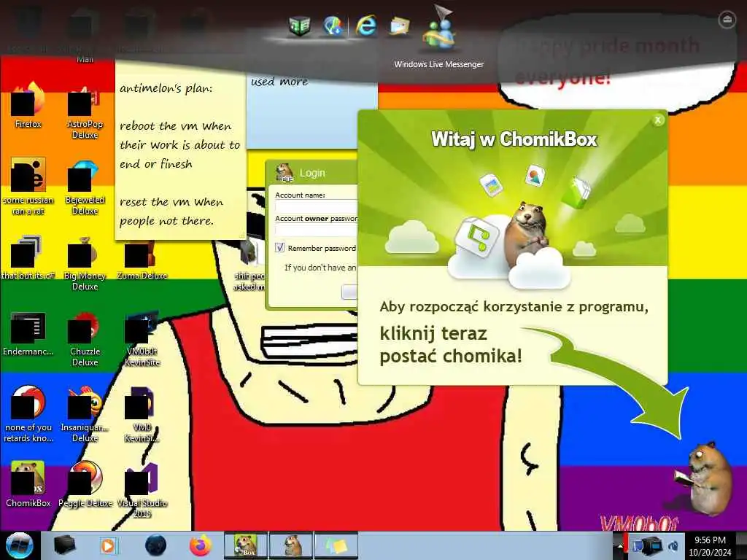747x560 pixels.
Task: Switch to the ChomikBox 'Box' taskbar button
Action: tap(246, 545)
